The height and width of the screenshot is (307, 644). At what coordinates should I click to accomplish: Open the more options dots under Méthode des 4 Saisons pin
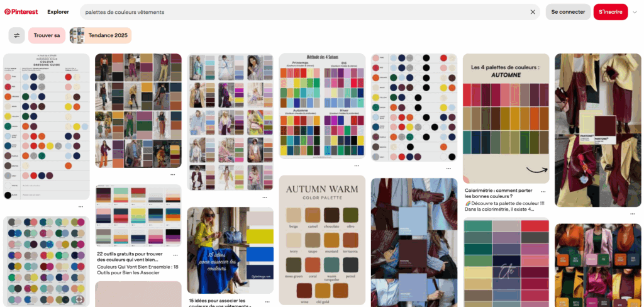point(357,165)
